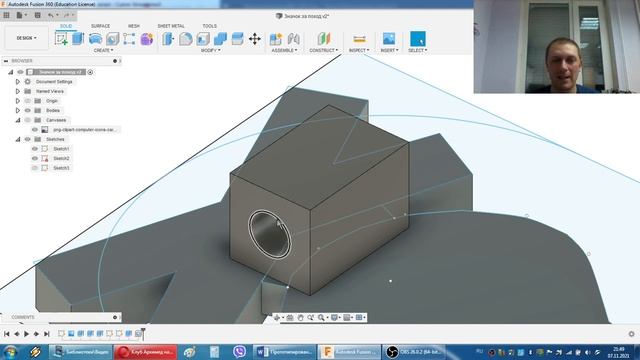Click the Insert image icon
This screenshot has height=360, width=640.
point(389,39)
